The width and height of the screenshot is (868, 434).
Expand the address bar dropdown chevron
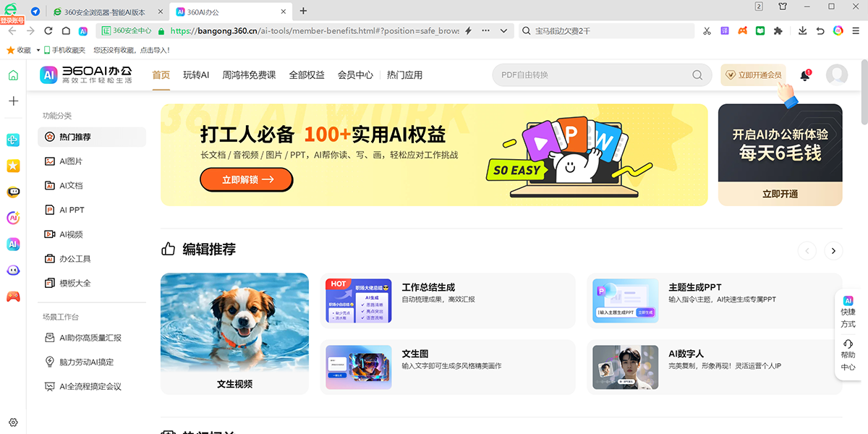(x=504, y=31)
